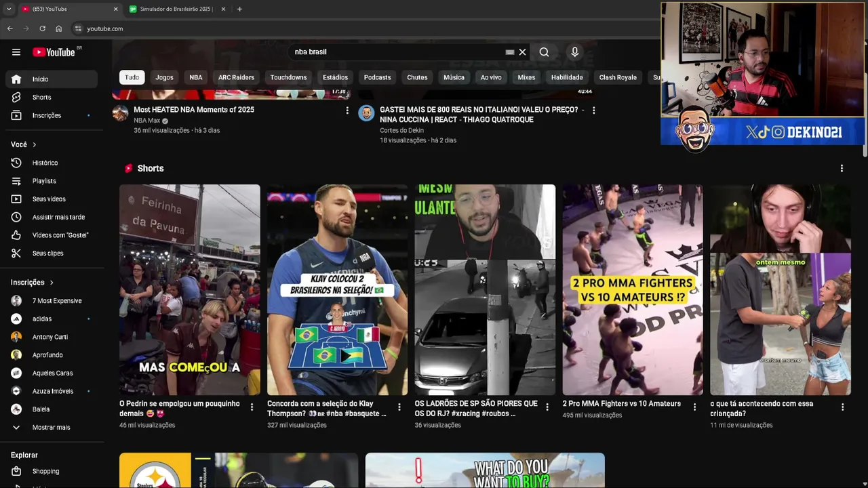Play the Klay colocou 2 brasileiros short
Viewport: 868px width, 488px height.
(337, 289)
